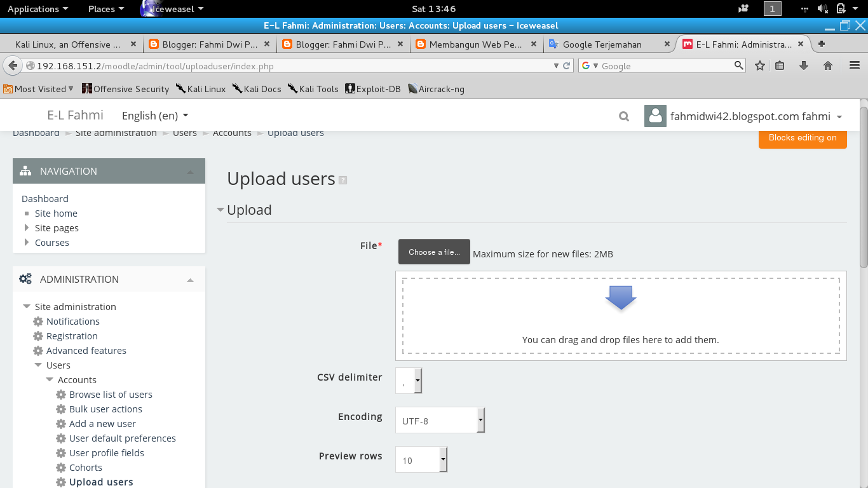The image size is (868, 488).
Task: Click the user avatar icon in the header
Action: pos(655,116)
